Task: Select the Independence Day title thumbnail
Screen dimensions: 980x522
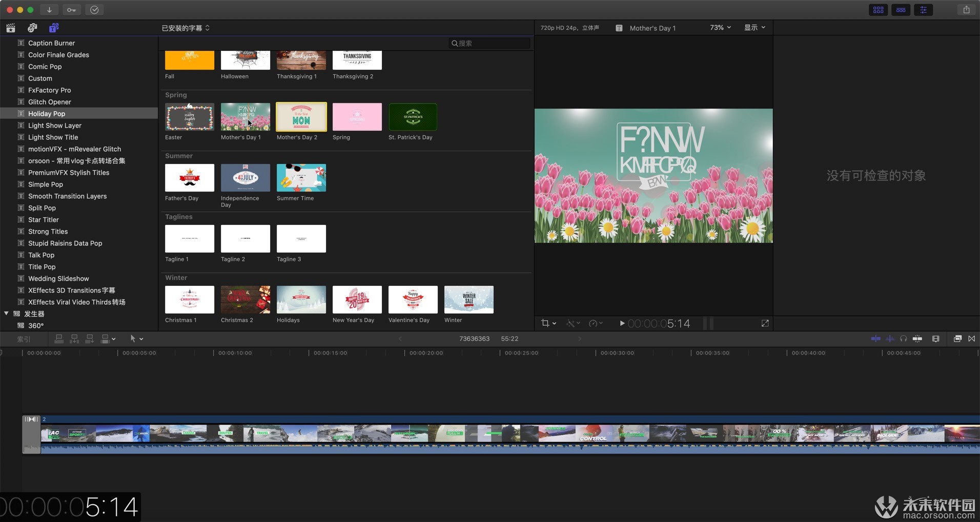Action: [246, 178]
